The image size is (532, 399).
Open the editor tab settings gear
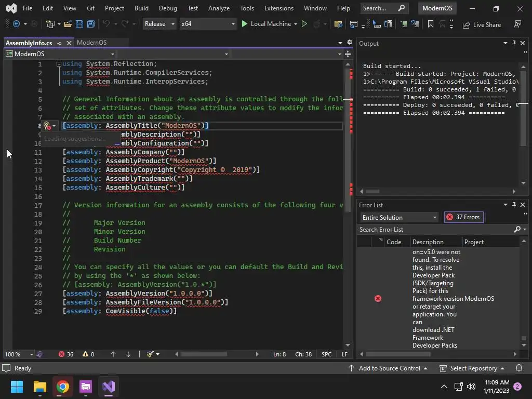click(x=349, y=43)
